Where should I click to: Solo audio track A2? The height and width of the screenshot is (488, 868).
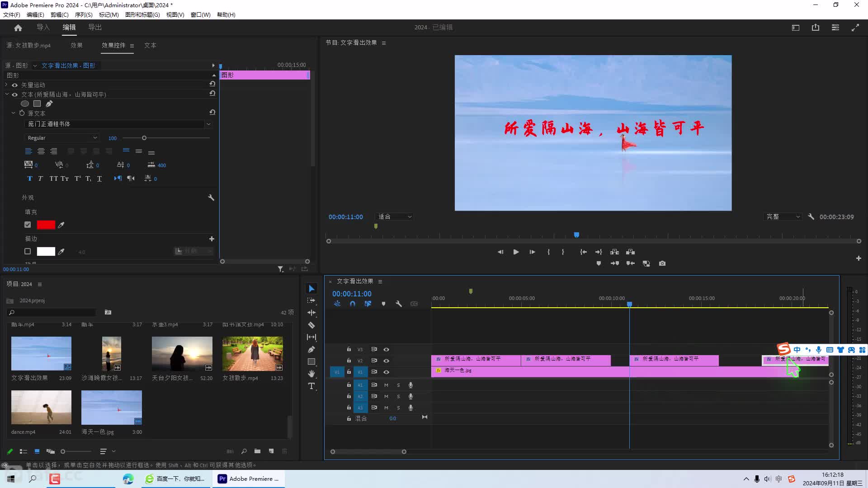pyautogui.click(x=398, y=396)
